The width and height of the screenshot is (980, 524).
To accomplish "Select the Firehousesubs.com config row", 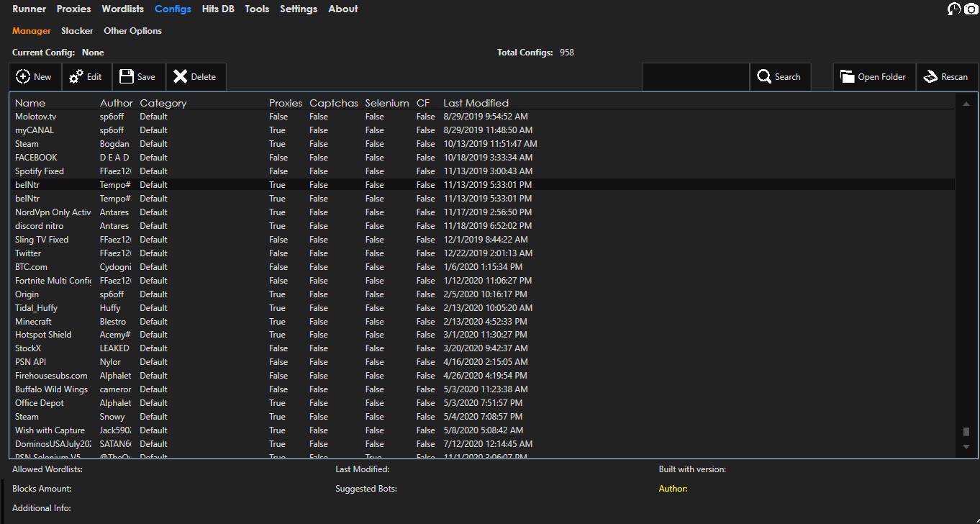I will click(x=482, y=376).
